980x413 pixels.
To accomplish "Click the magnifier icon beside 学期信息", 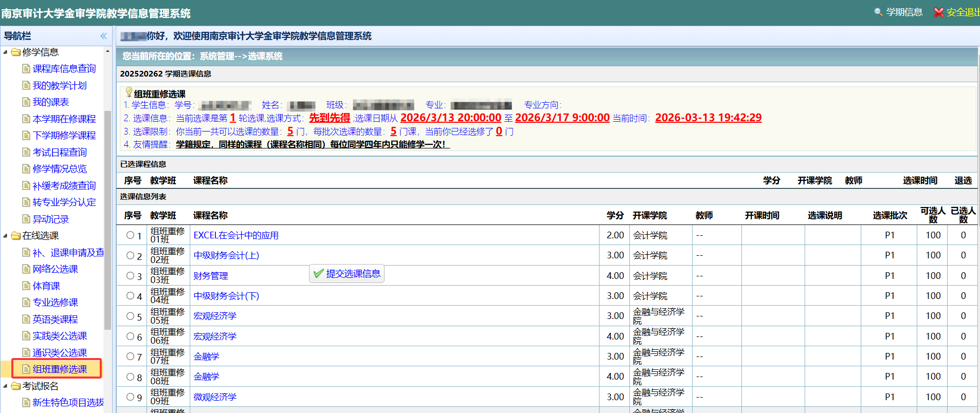I will tap(878, 12).
